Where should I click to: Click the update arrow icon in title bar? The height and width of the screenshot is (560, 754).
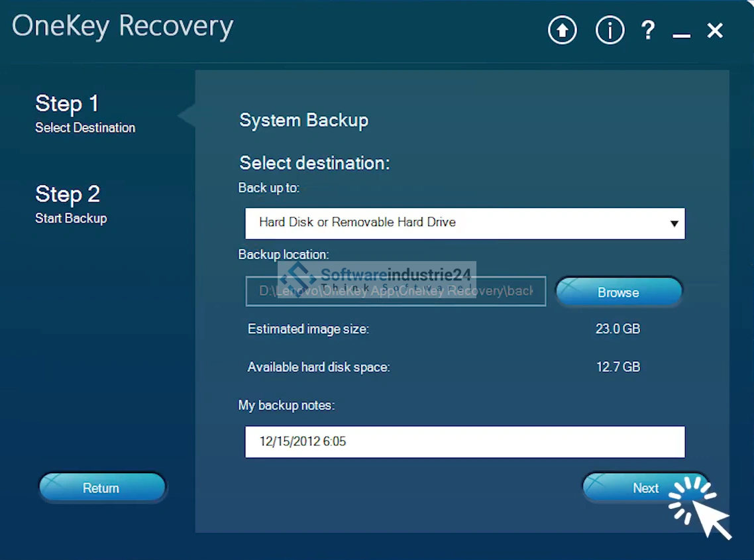pos(562,30)
